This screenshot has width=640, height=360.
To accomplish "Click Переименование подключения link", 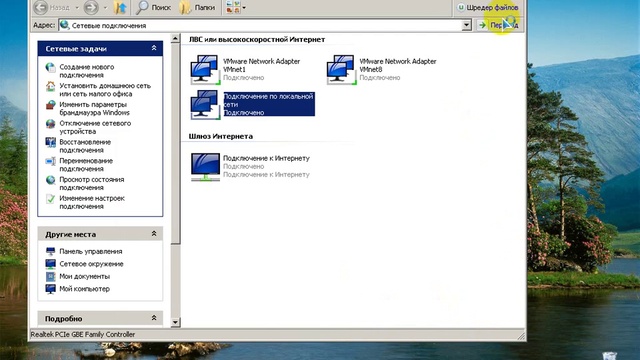I will coord(86,165).
